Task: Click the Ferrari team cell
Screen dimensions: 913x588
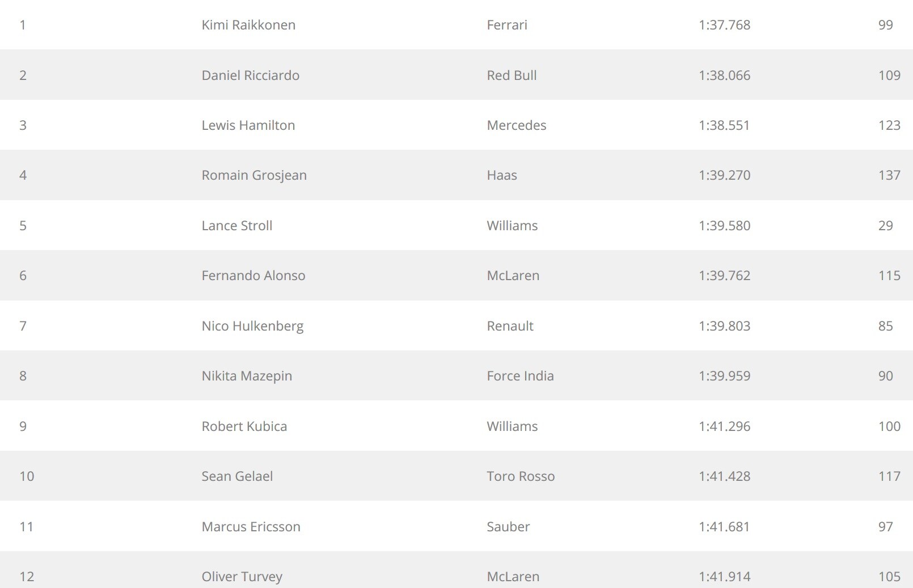Action: pyautogui.click(x=507, y=25)
